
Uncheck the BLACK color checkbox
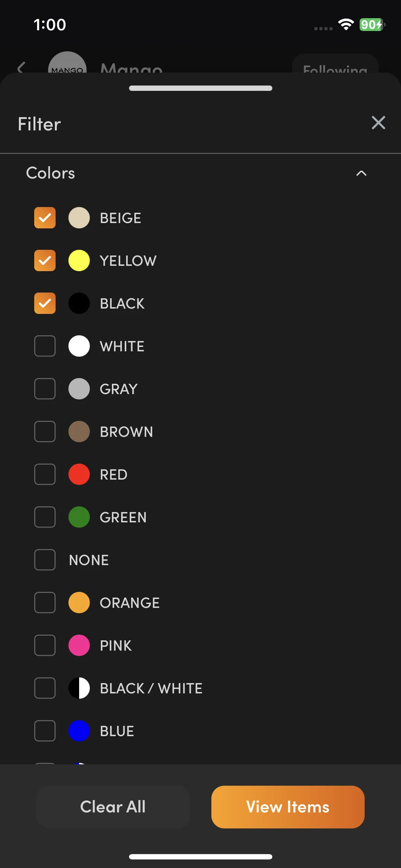[x=45, y=303]
